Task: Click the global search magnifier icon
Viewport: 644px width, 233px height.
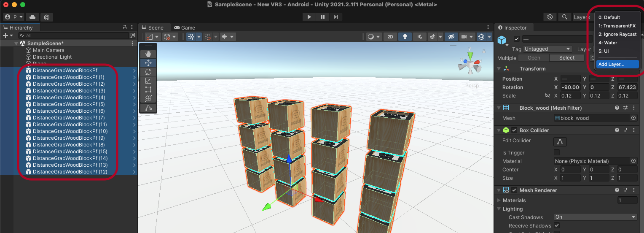Action: (x=564, y=17)
